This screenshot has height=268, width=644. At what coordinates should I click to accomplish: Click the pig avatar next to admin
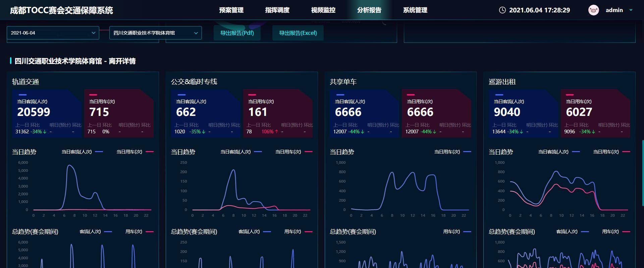coord(593,10)
